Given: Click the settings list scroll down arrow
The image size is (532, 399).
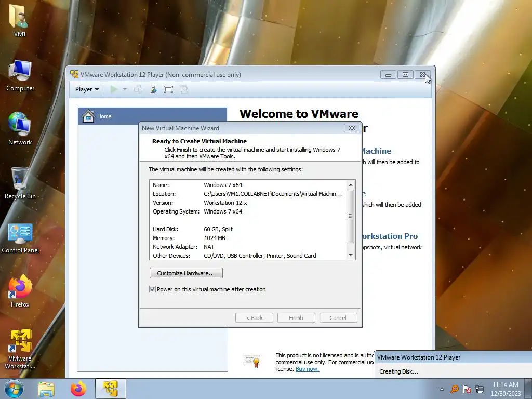Looking at the screenshot, I should pos(351,255).
